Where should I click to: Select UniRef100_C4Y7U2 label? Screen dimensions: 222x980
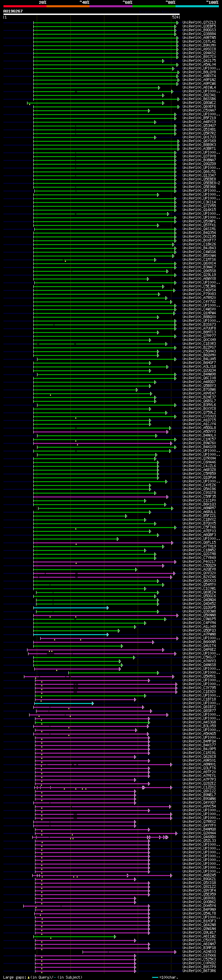[x=199, y=301]
